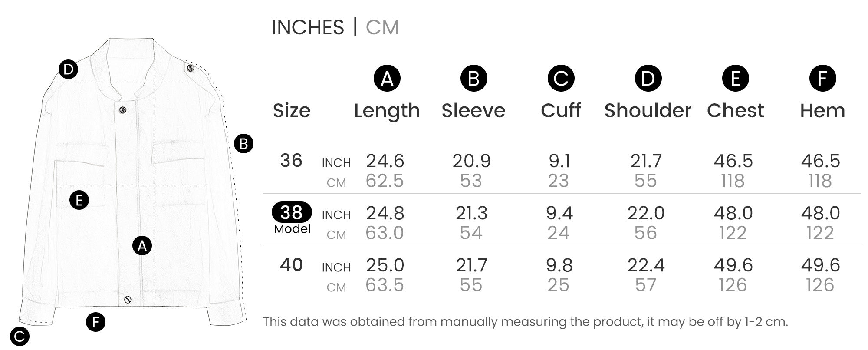The image size is (868, 350).
Task: Click the F hem marker under the jacket drawing
Action: (95, 322)
